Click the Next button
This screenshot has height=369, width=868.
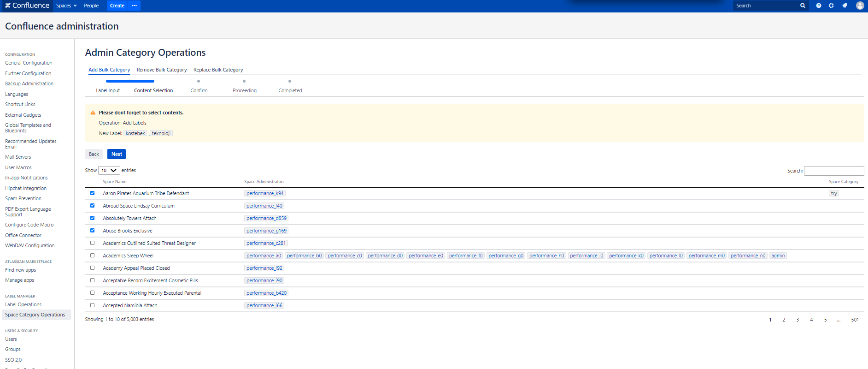117,154
